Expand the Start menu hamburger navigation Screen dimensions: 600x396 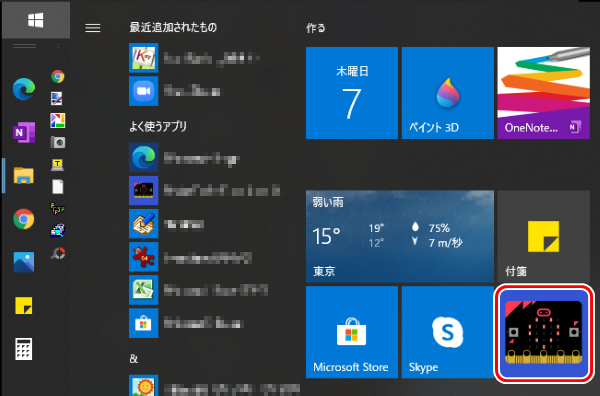click(93, 28)
